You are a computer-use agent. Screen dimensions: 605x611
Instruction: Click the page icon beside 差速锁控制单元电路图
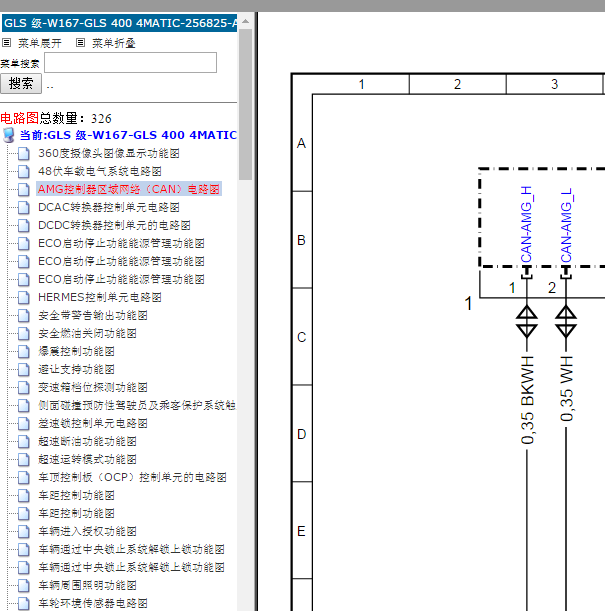click(x=24, y=424)
